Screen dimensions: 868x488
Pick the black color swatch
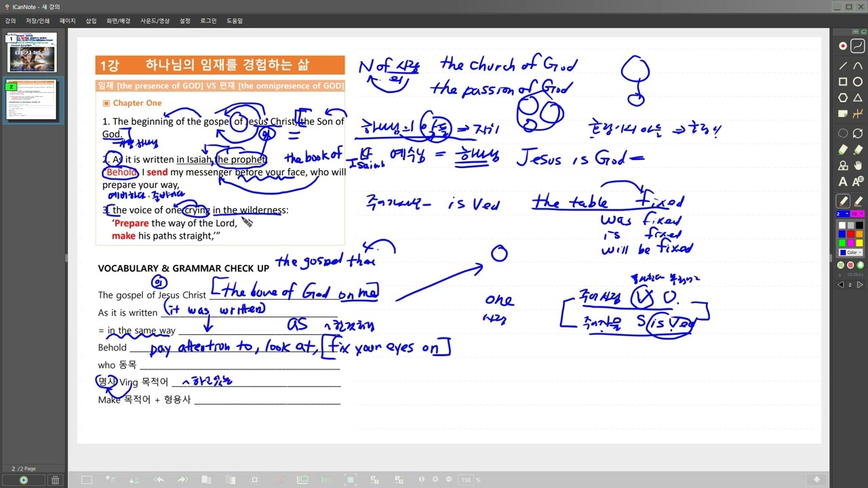pos(859,225)
